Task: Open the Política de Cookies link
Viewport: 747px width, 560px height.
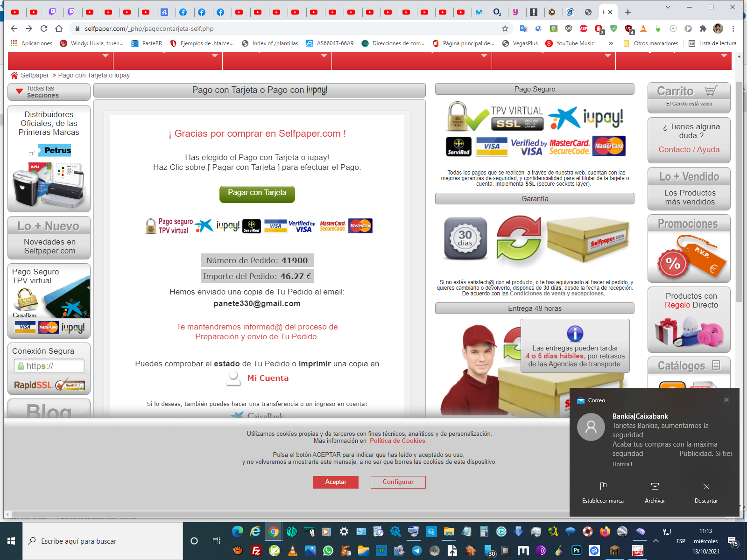Action: [397, 441]
